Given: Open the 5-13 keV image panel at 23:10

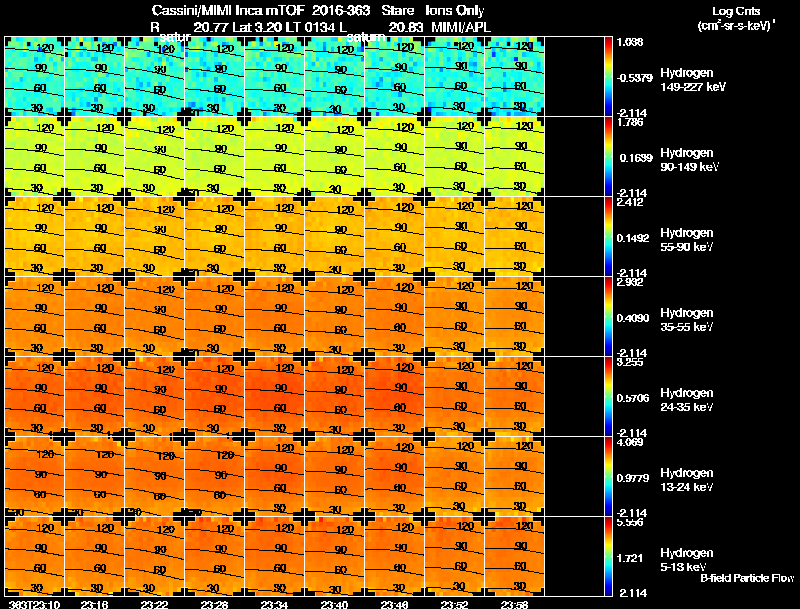Looking at the screenshot, I should click(x=34, y=556).
